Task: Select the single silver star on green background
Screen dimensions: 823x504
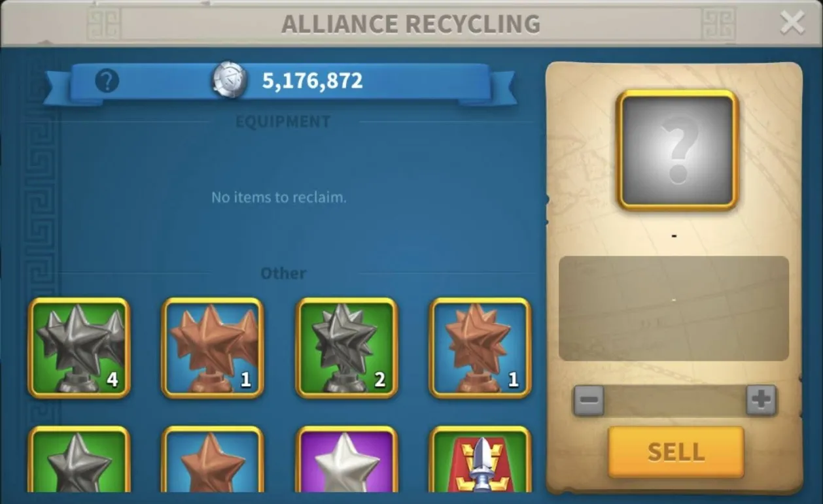Action: click(79, 460)
